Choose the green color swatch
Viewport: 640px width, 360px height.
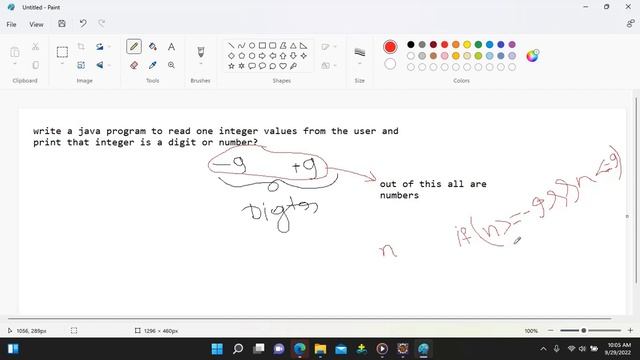pos(478,44)
